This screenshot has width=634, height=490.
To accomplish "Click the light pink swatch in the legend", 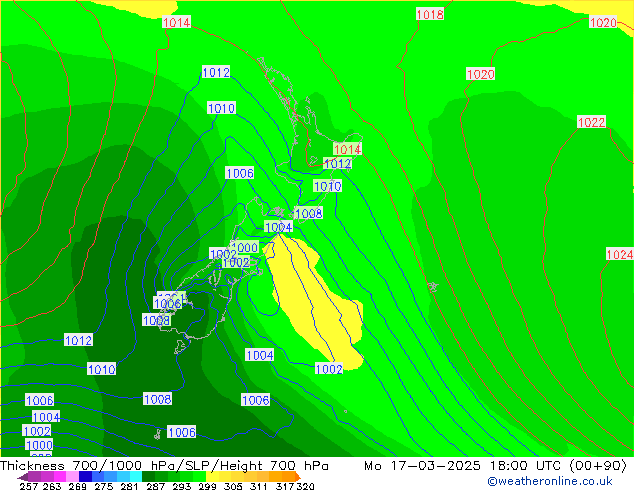I will tap(72, 477).
